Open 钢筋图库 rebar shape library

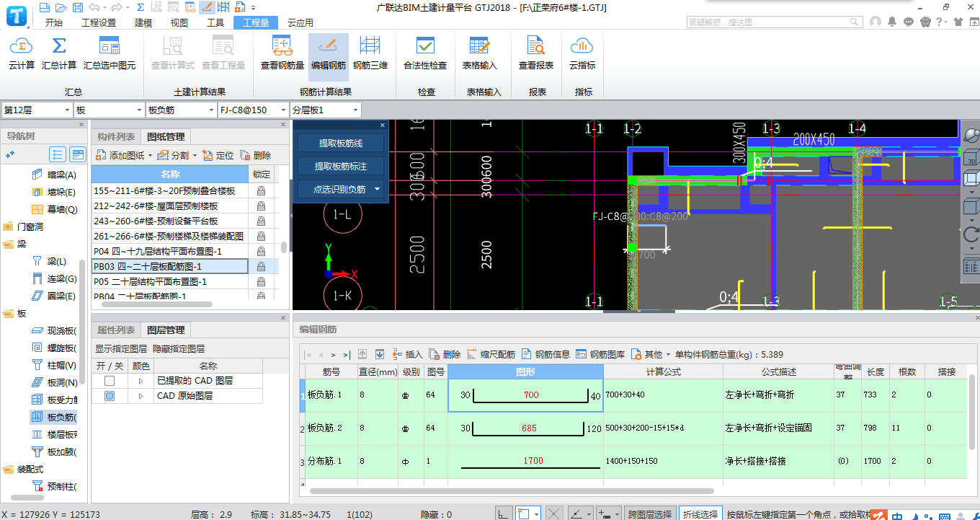(600, 354)
